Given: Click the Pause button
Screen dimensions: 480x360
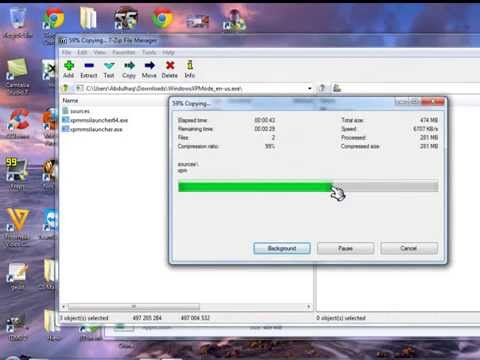Looking at the screenshot, I should click(x=345, y=248).
